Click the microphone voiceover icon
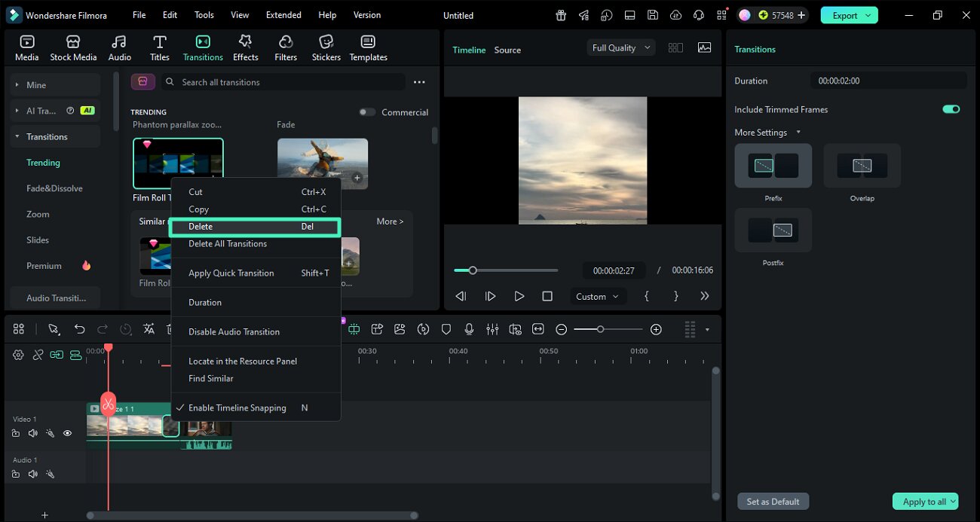Viewport: 980px width, 522px height. tap(469, 329)
